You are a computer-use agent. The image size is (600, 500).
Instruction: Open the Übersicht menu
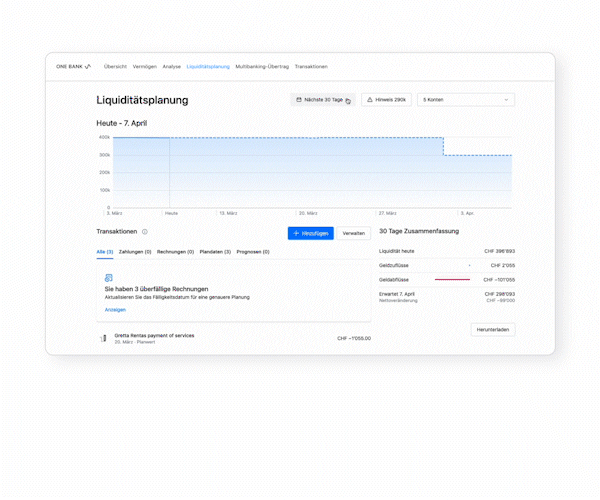pyautogui.click(x=115, y=67)
